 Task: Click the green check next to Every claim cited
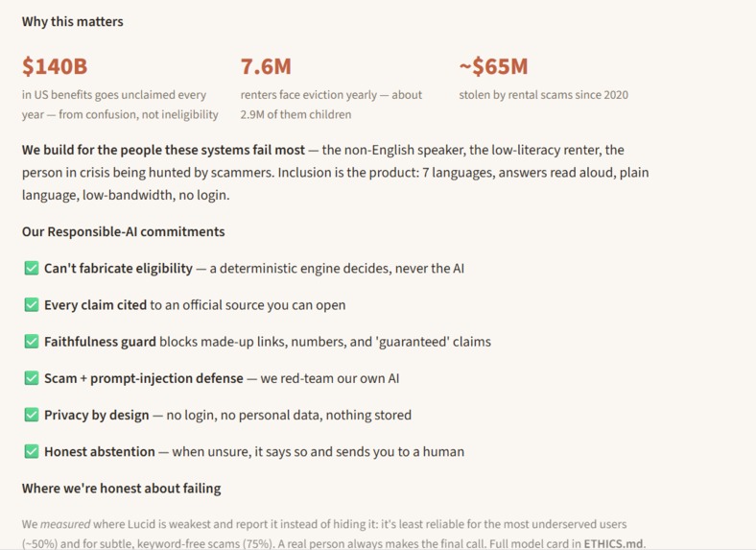pyautogui.click(x=32, y=304)
